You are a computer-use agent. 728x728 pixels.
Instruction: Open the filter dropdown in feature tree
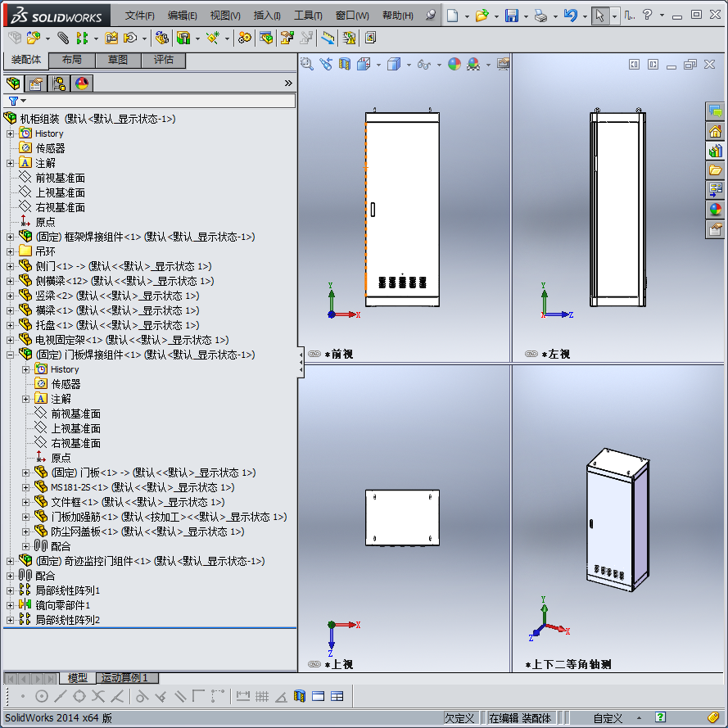pyautogui.click(x=23, y=101)
